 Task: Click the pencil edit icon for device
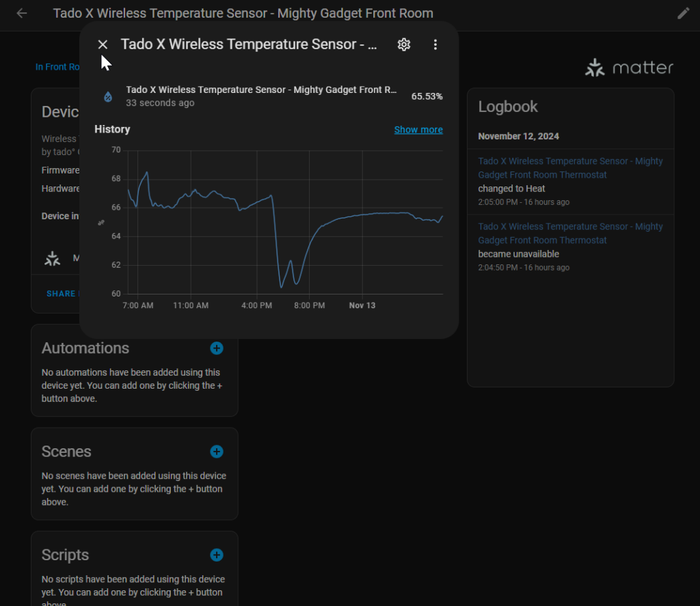(683, 14)
